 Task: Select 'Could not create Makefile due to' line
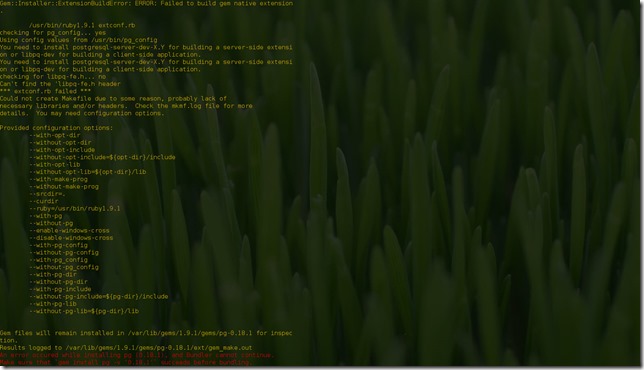[x=113, y=99]
